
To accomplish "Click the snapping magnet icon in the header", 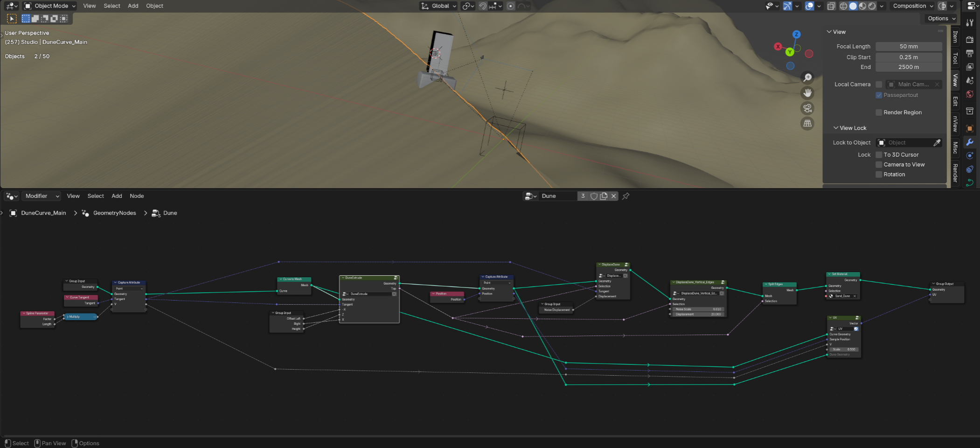I will tap(483, 6).
